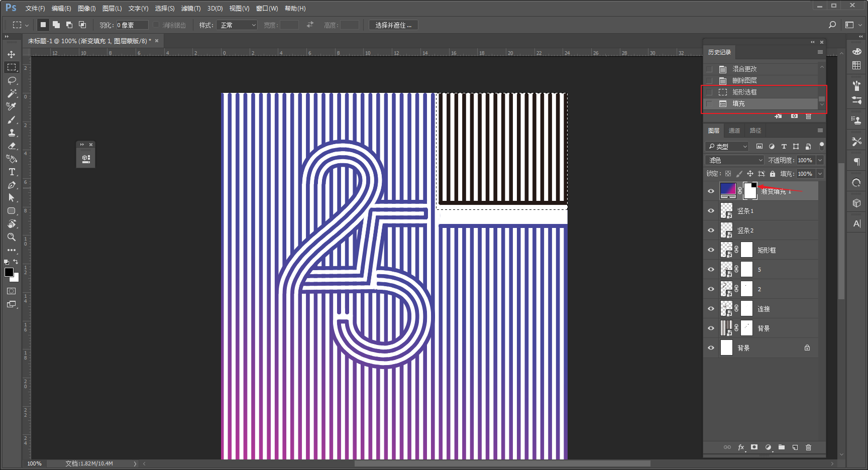
Task: Select the 背景 locked layer thumbnail
Action: pos(726,347)
